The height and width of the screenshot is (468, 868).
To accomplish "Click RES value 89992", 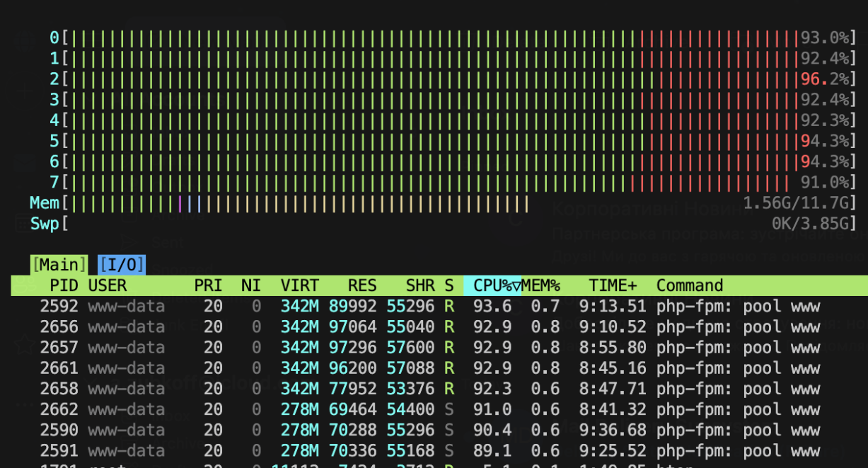I will point(352,306).
